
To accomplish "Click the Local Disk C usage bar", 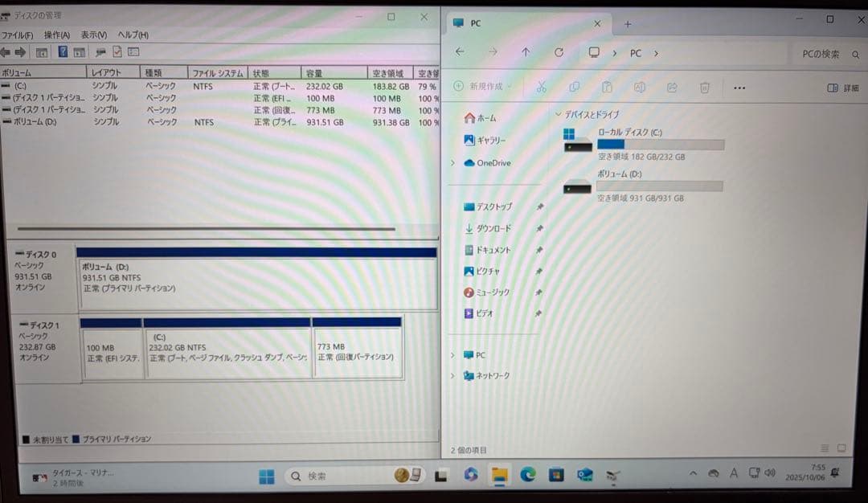I will click(x=661, y=144).
